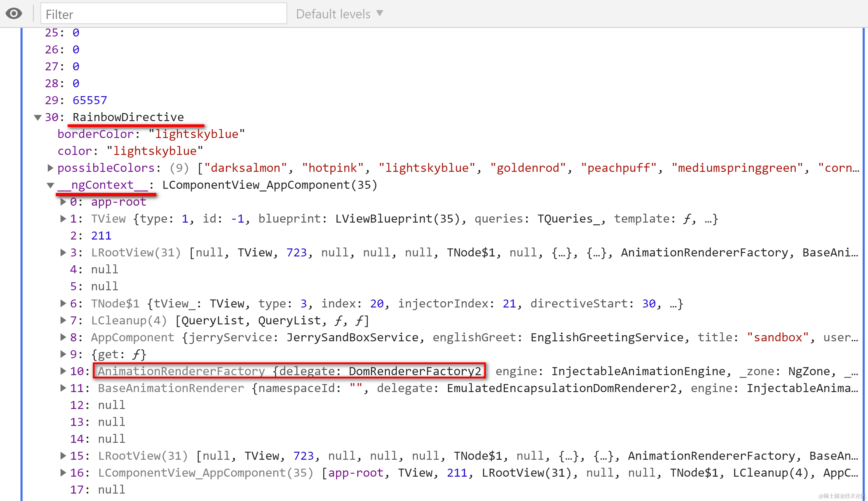Click the eye live expression icon
868x501 pixels.
coord(14,14)
